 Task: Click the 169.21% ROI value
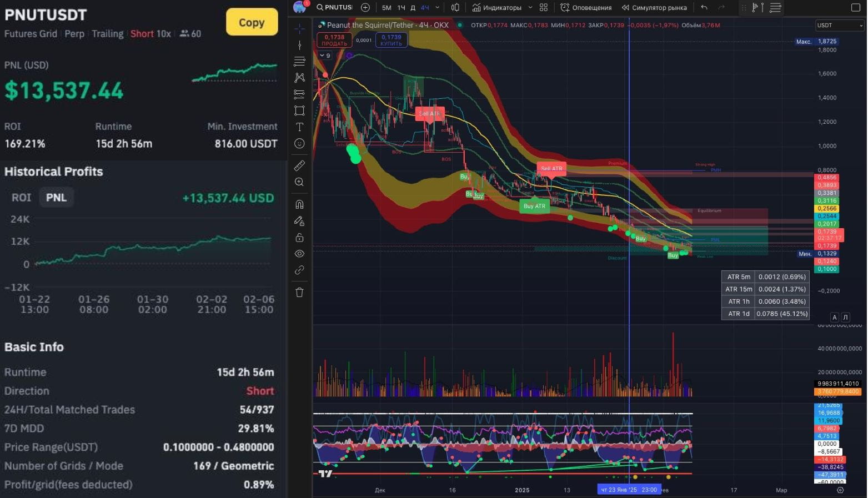[25, 144]
